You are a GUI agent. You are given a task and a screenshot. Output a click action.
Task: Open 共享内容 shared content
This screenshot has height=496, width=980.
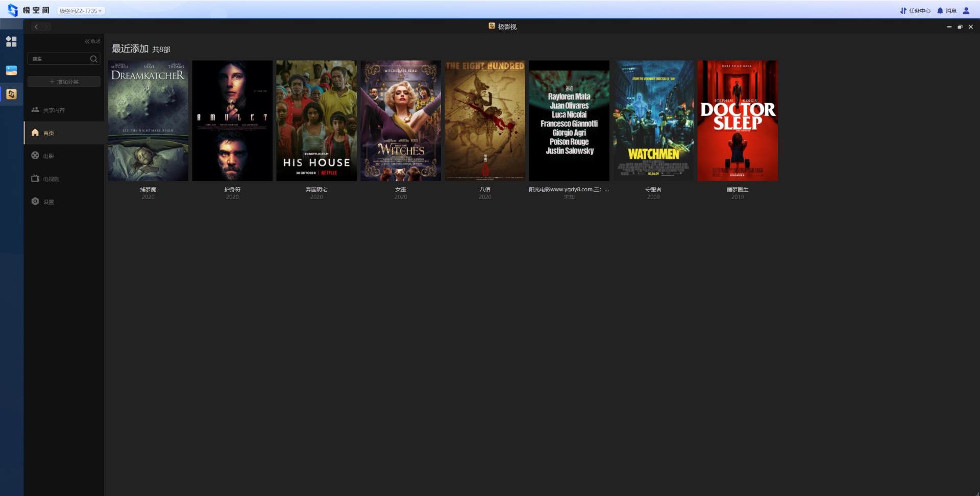53,110
